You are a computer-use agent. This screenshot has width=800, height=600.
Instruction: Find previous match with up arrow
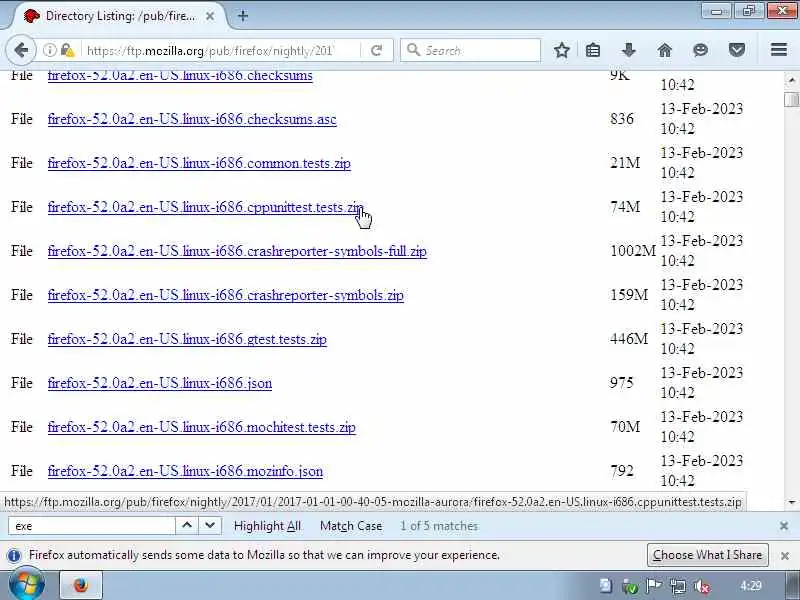coord(187,526)
